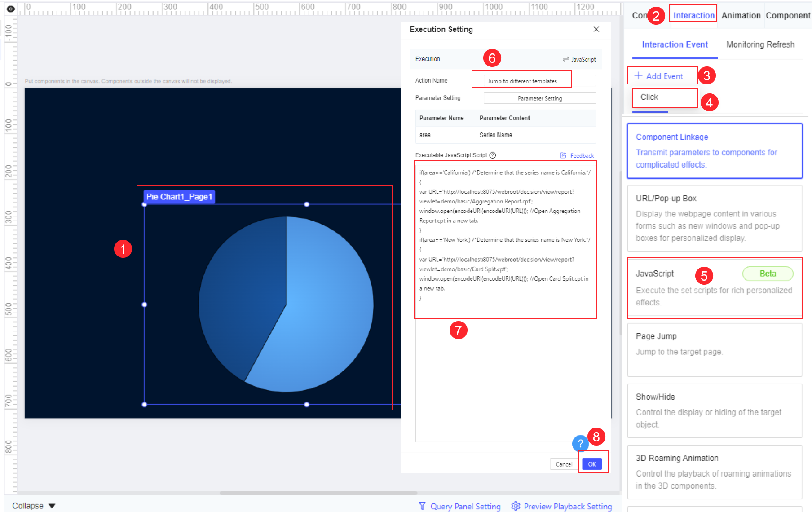Click the 'Series Name' parameter content cell
This screenshot has height=512, width=812.
pyautogui.click(x=495, y=135)
